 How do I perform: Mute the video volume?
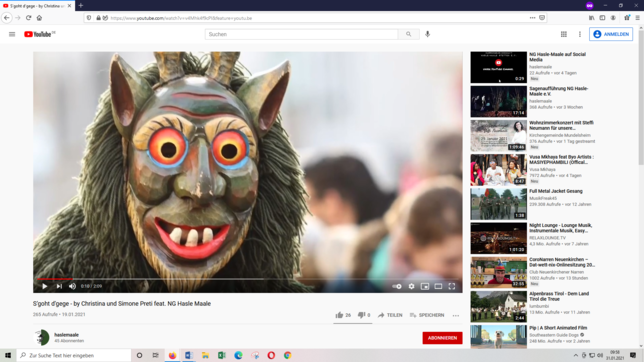(73, 286)
